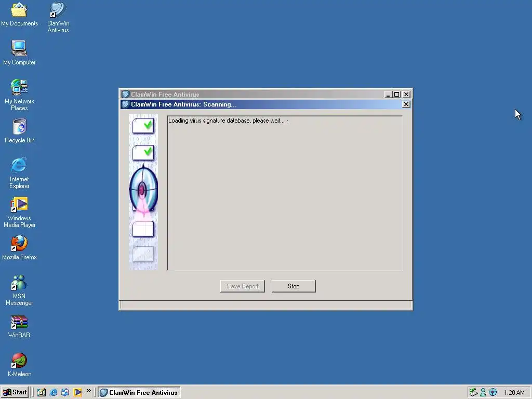Open the My Documents desktop icon
This screenshot has height=399, width=532.
click(19, 14)
